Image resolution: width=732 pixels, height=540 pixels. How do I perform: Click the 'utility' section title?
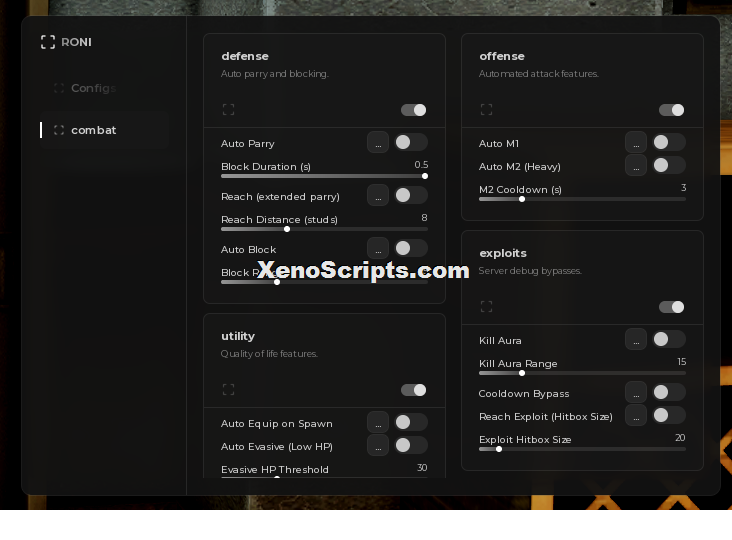coord(238,337)
